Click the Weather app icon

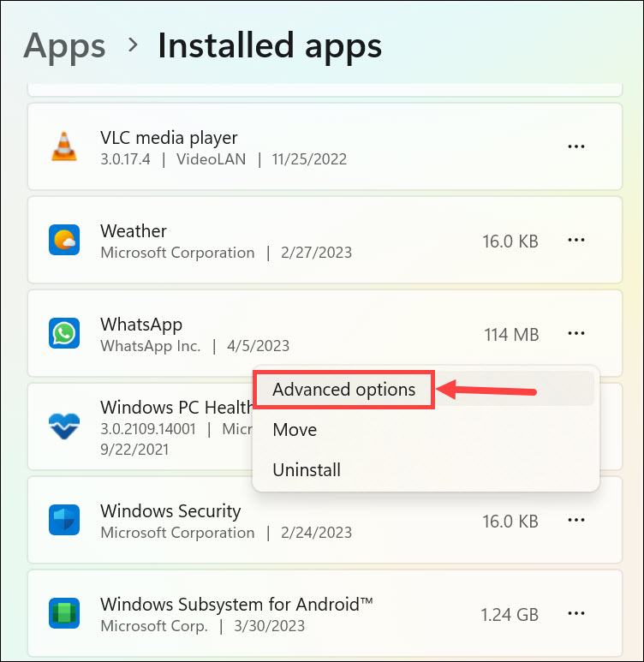click(64, 240)
